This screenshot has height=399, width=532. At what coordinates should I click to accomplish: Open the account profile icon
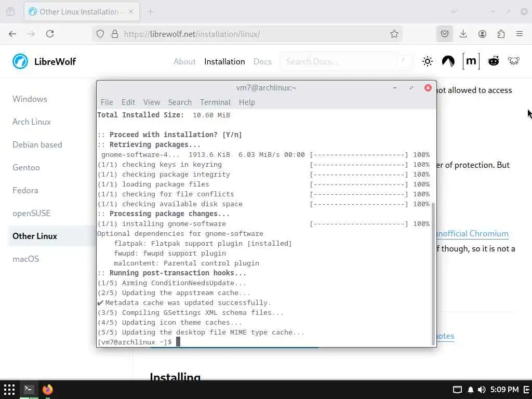(x=482, y=34)
